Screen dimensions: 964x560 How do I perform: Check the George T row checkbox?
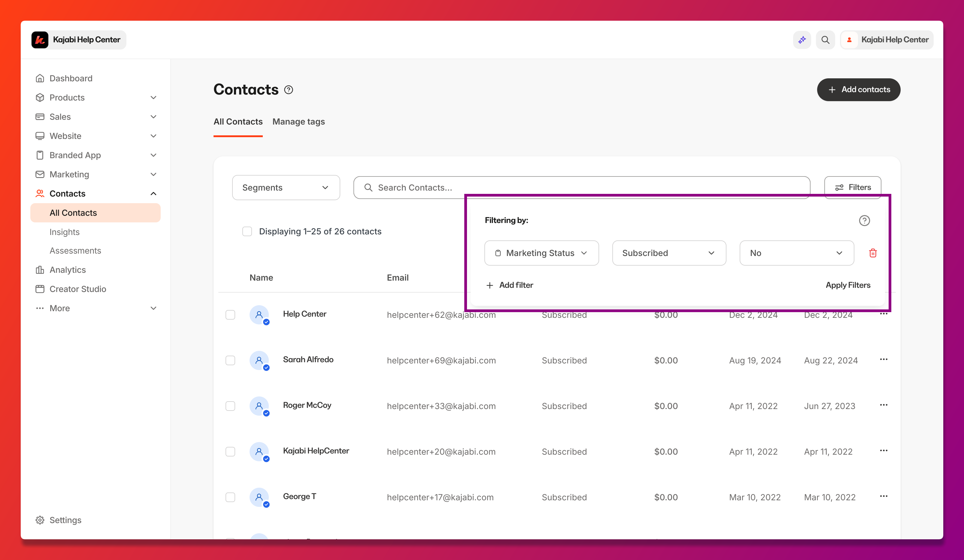pyautogui.click(x=230, y=497)
